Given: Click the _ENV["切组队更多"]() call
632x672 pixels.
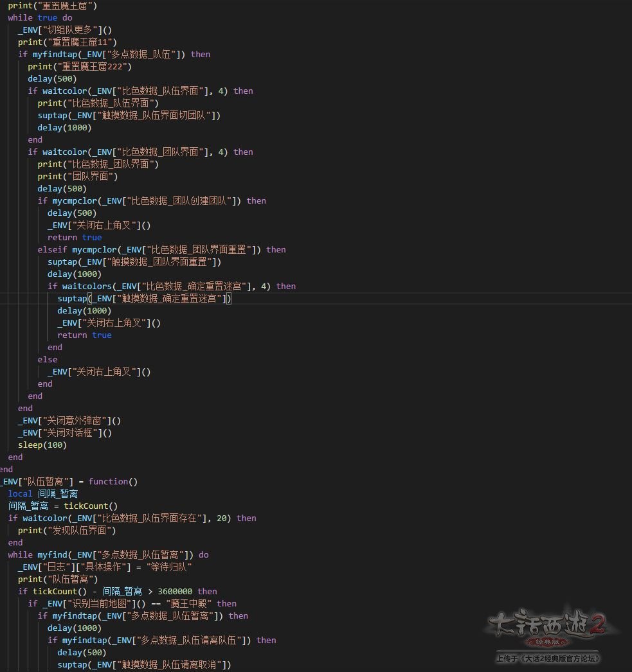Looking at the screenshot, I should (65, 30).
